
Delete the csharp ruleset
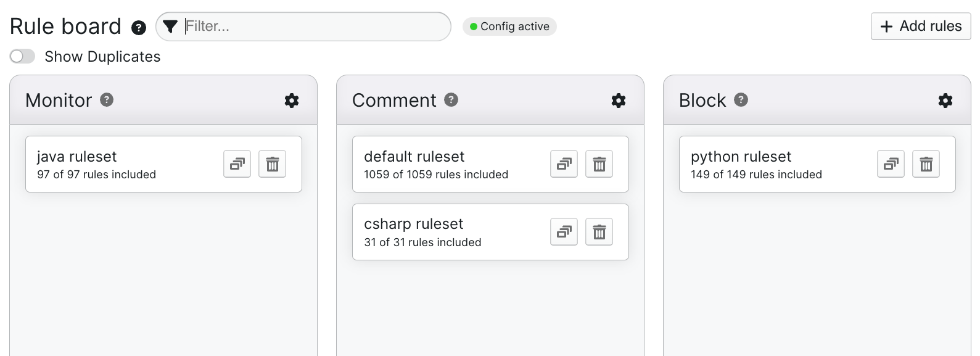pos(599,232)
